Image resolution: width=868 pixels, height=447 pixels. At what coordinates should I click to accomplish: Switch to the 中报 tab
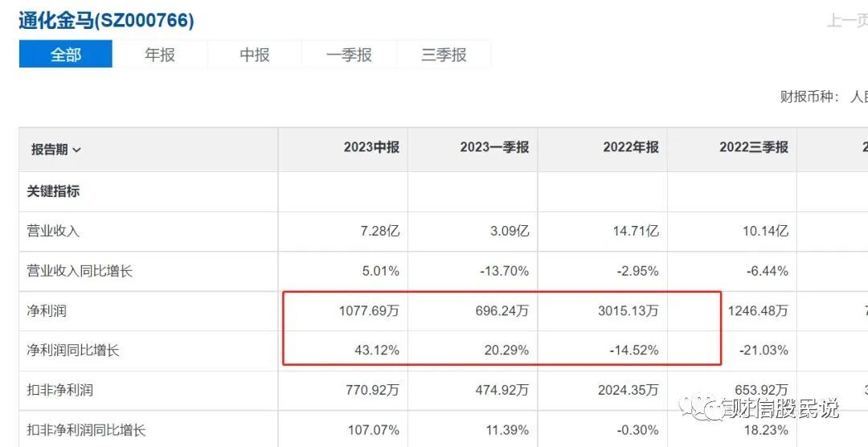coord(255,54)
